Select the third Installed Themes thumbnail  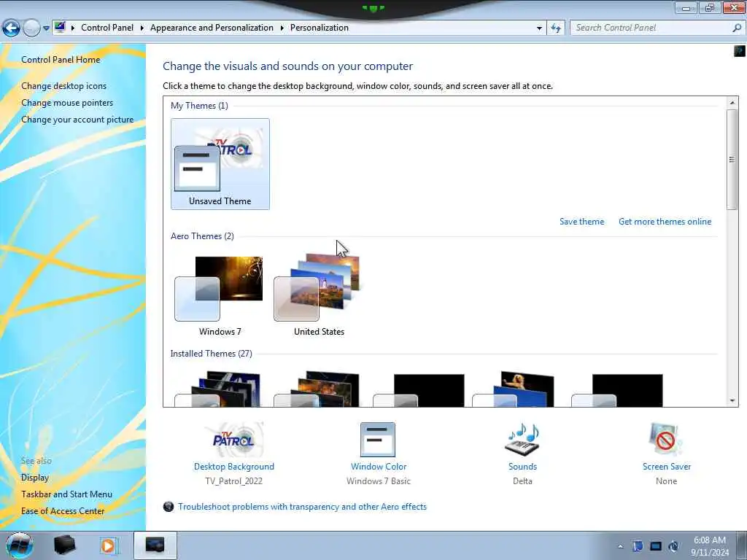pyautogui.click(x=419, y=390)
